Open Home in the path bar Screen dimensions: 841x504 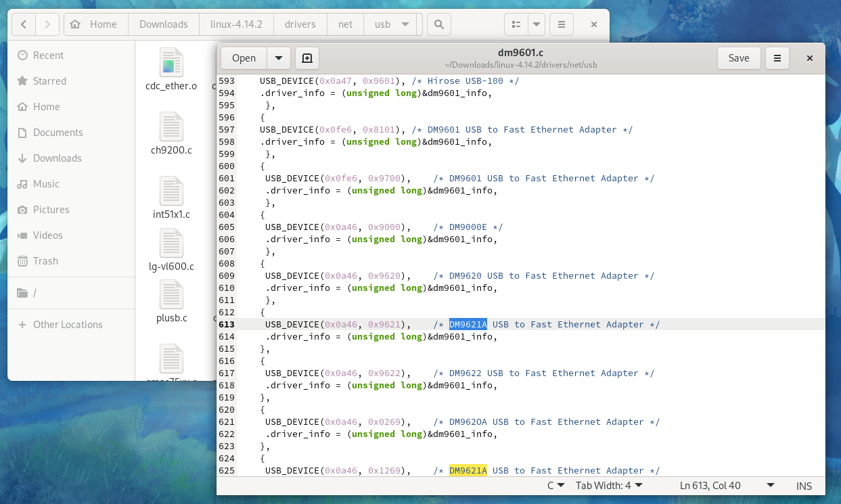click(x=95, y=24)
